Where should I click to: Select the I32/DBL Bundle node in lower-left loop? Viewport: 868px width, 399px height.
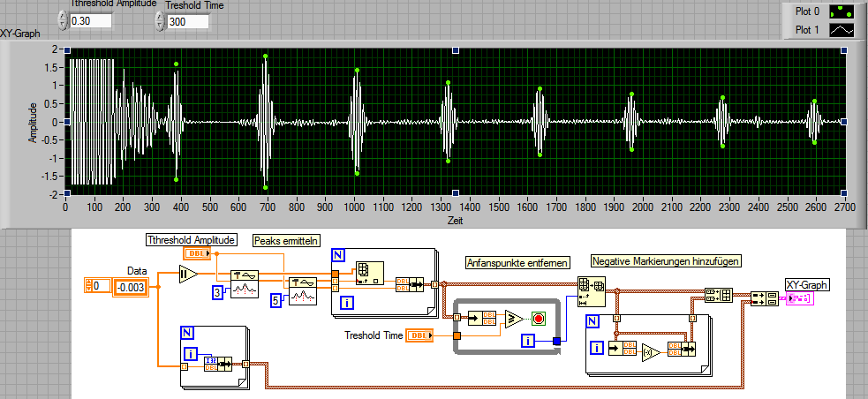218,364
